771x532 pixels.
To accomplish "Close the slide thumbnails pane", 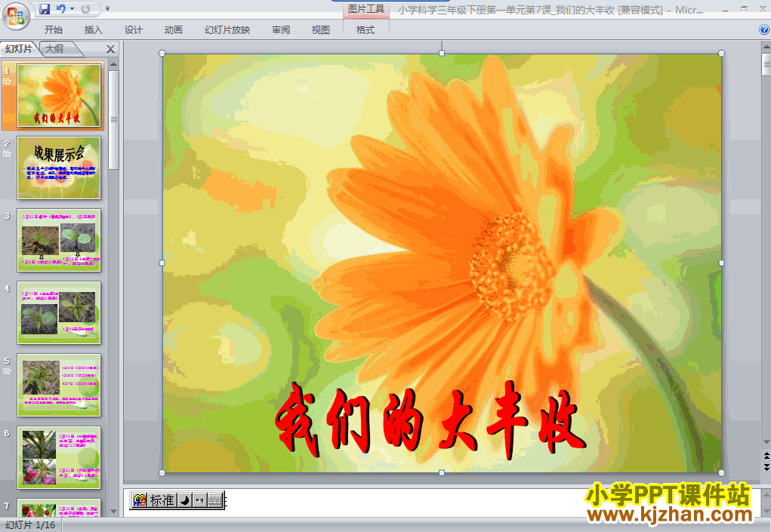I will [x=111, y=49].
